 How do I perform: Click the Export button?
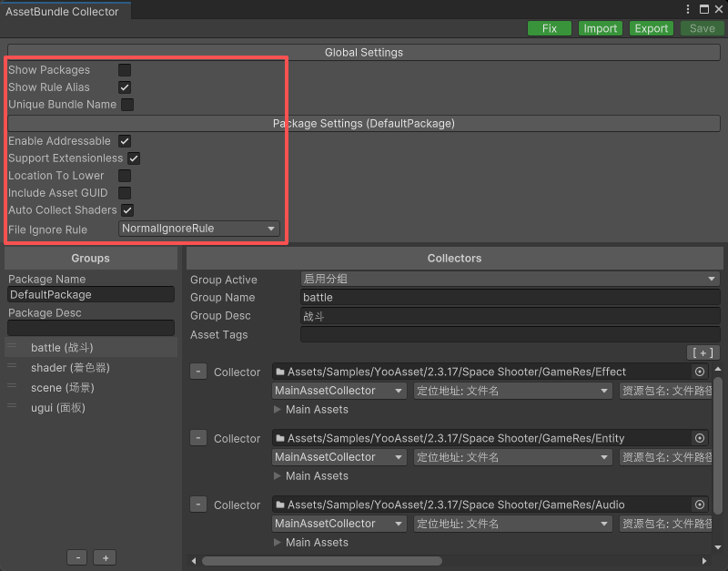coord(652,28)
